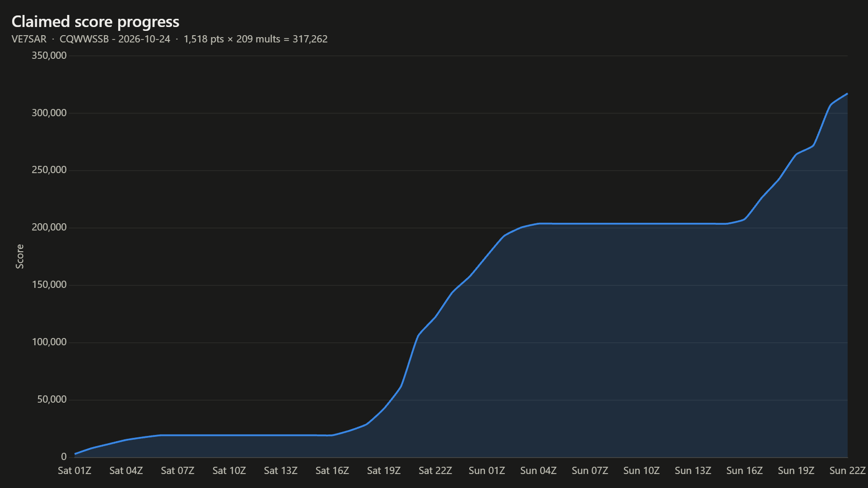Viewport: 868px width, 488px height.
Task: Click the 'Score' y-axis title
Action: (20, 257)
